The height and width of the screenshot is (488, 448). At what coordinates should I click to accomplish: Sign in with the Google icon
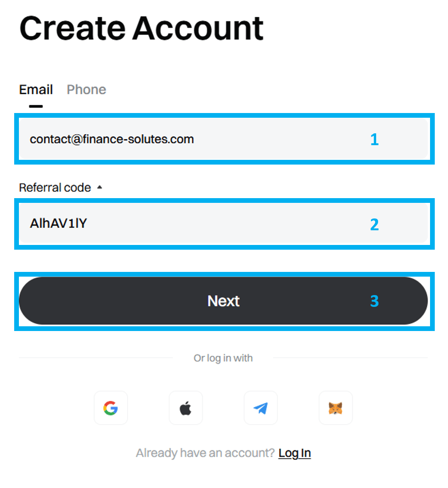pyautogui.click(x=111, y=408)
